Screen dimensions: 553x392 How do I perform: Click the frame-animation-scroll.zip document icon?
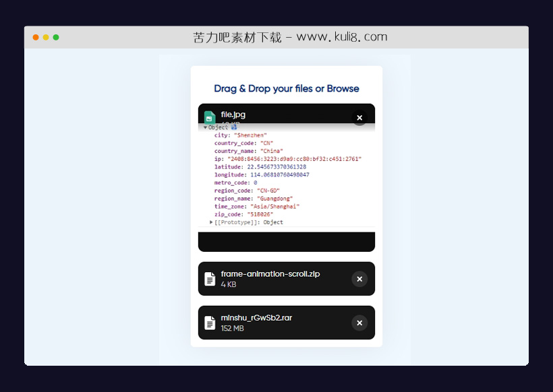click(210, 279)
